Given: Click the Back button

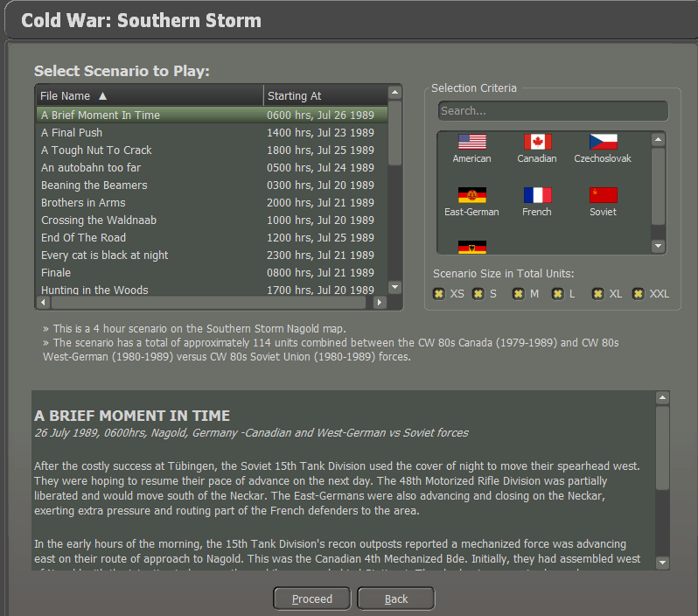Looking at the screenshot, I should (x=395, y=598).
